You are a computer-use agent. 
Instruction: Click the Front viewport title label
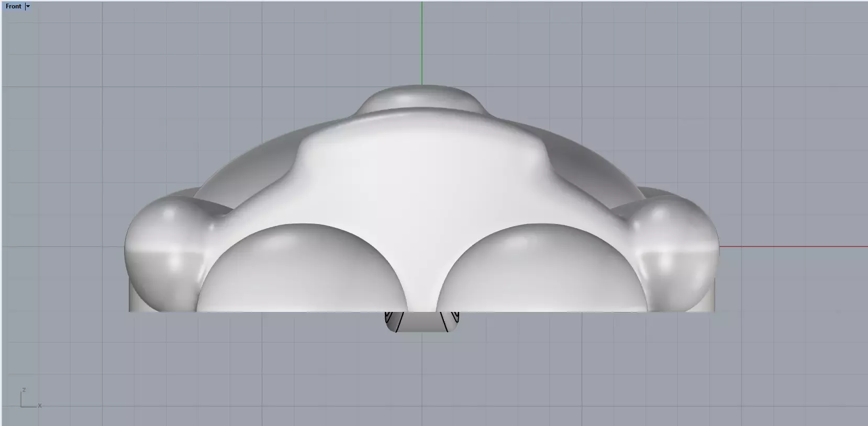(x=14, y=6)
